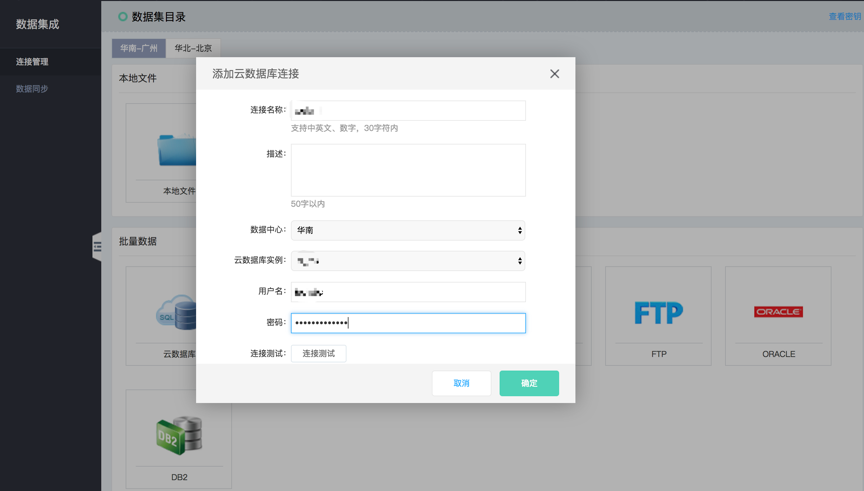The image size is (864, 491).
Task: Collapse the sidebar with the handle icon
Action: pyautogui.click(x=97, y=247)
